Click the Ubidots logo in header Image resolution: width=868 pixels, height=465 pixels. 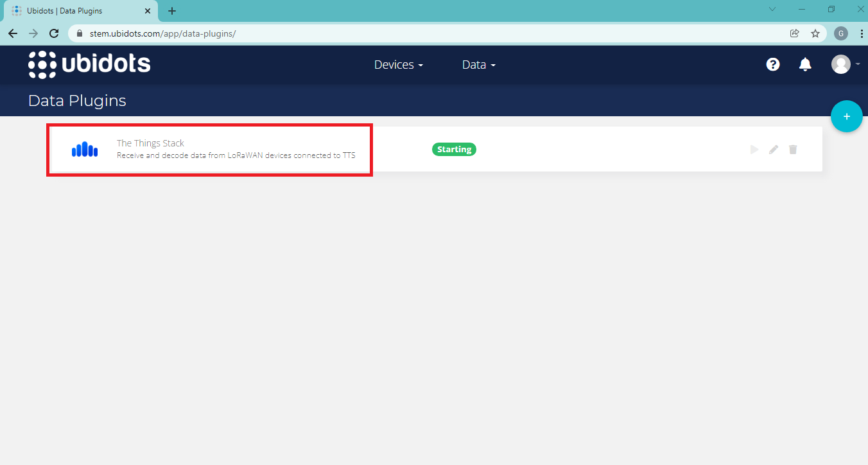[89, 64]
